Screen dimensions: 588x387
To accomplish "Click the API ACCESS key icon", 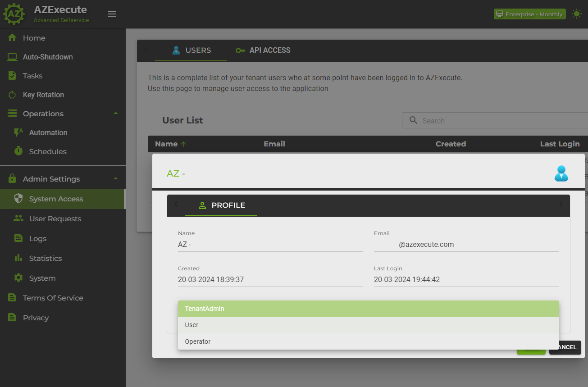I will tap(240, 50).
